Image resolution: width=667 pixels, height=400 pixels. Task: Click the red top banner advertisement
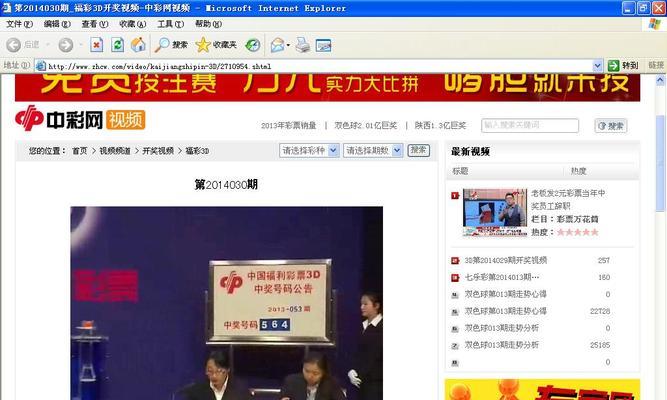[x=328, y=88]
